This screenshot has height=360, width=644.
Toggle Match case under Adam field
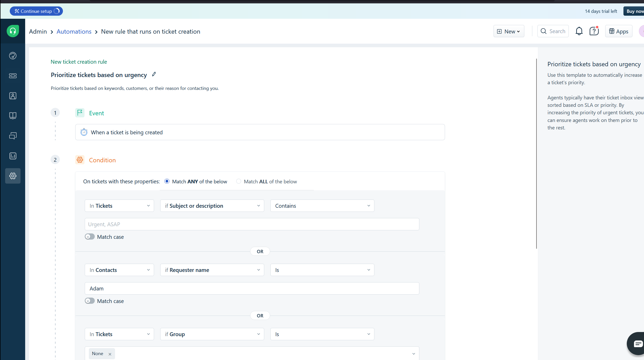coord(90,301)
